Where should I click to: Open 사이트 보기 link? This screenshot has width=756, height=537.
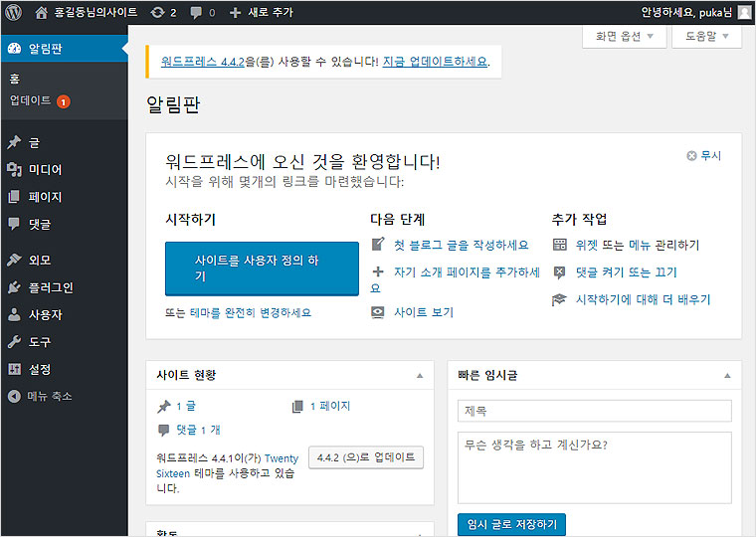(423, 312)
